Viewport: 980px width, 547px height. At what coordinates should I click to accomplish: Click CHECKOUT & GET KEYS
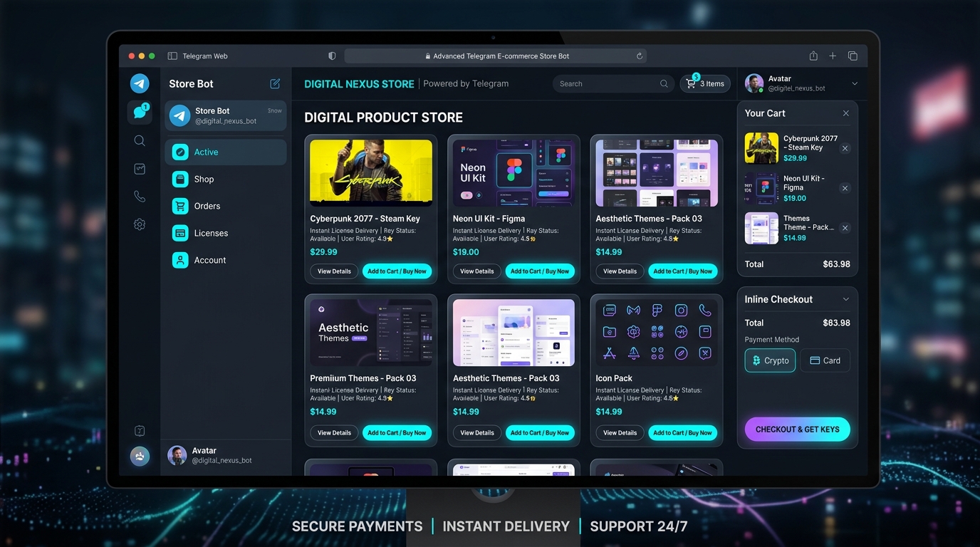pos(798,429)
